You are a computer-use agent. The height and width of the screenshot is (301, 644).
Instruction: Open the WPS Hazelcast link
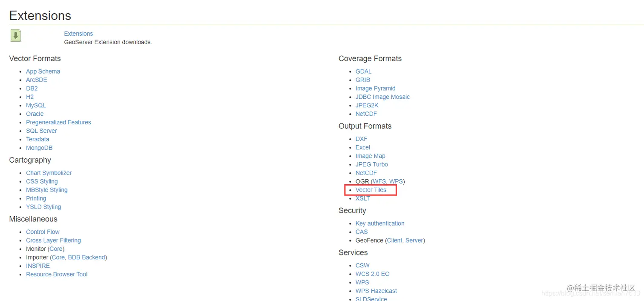[x=376, y=291]
